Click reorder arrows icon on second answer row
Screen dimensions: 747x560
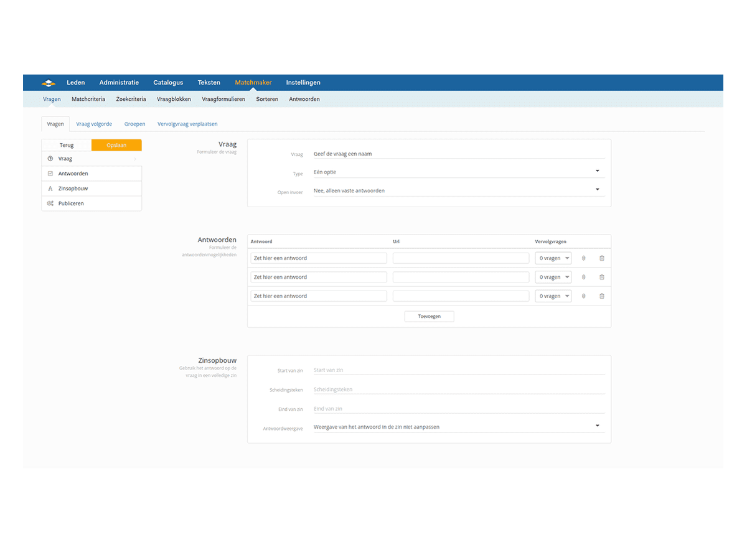583,278
